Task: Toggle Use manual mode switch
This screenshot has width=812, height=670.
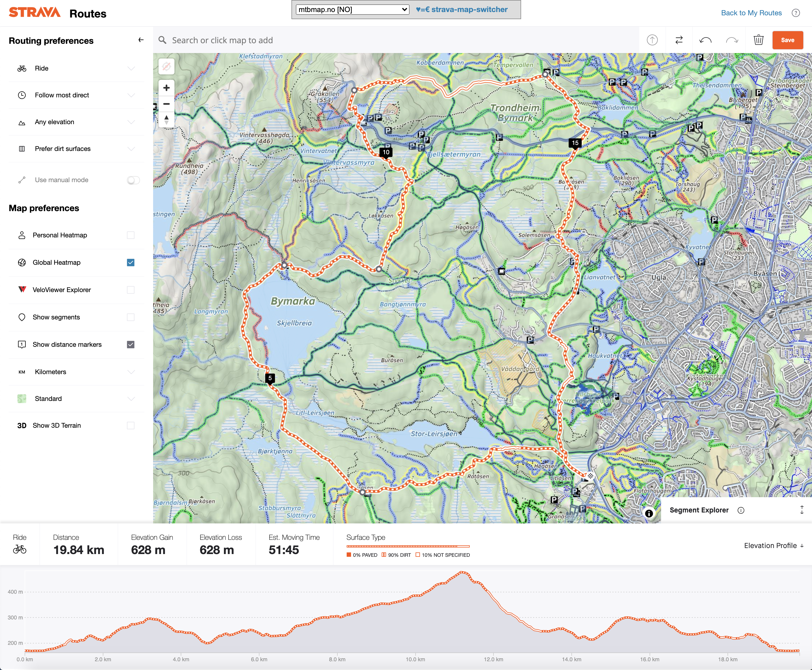Action: 133,180
